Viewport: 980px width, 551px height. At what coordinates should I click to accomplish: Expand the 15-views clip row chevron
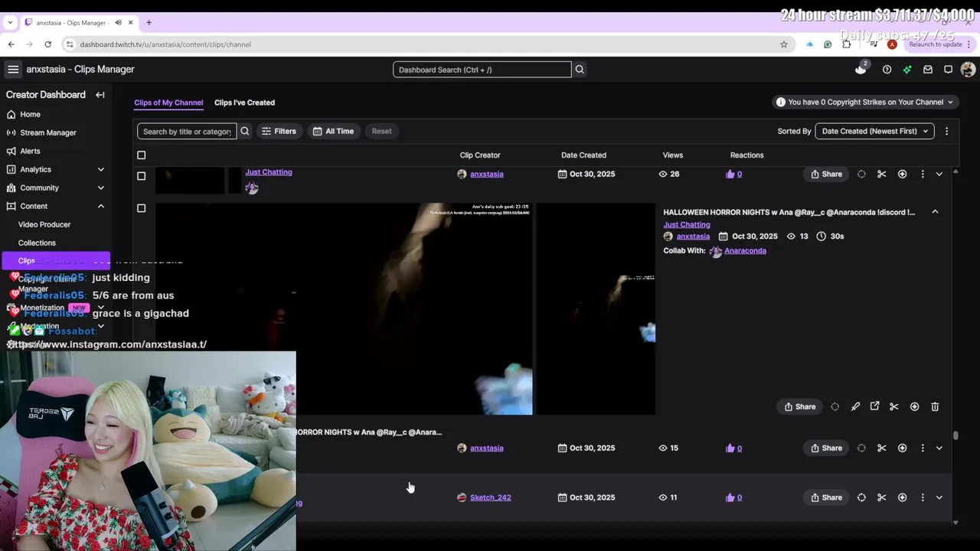point(939,448)
